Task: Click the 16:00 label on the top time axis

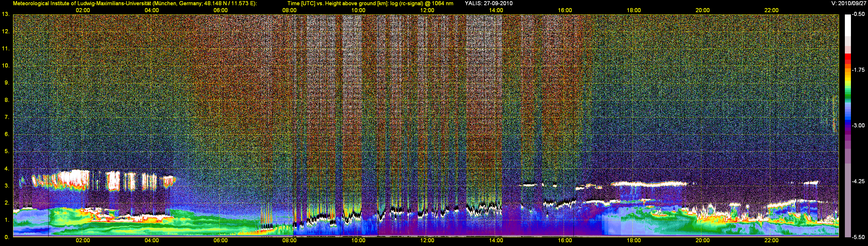Action: pos(565,10)
